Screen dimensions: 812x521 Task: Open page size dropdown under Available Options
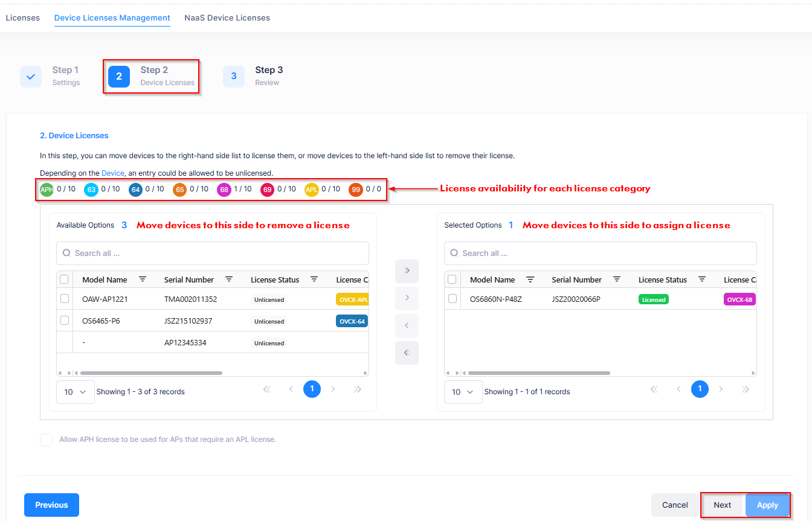pos(75,392)
